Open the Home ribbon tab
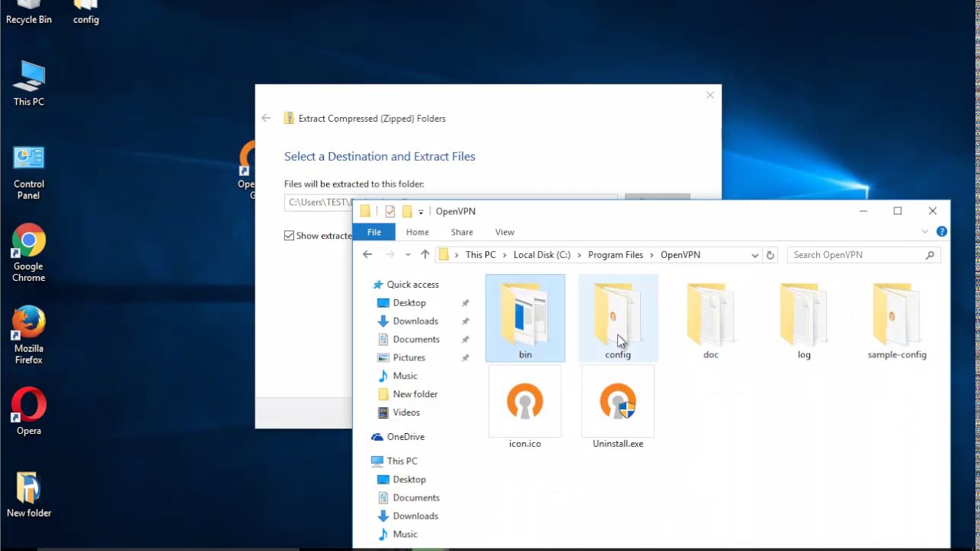Viewport: 980px width, 551px height. pos(417,232)
